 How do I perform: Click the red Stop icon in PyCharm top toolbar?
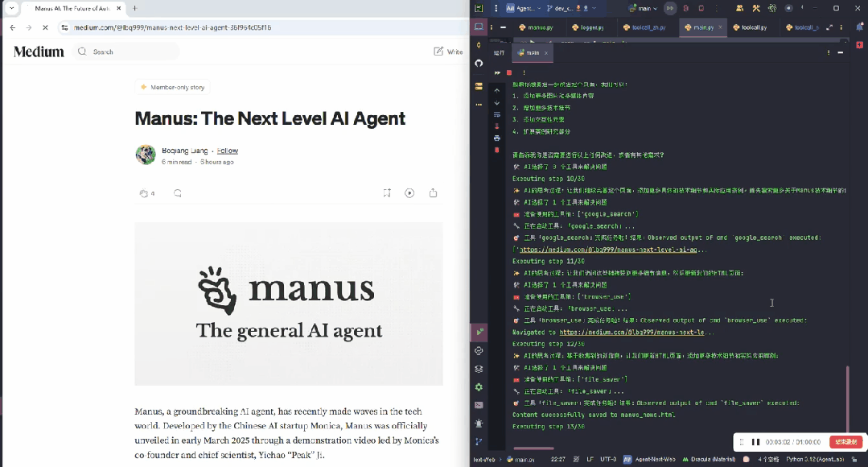click(701, 8)
